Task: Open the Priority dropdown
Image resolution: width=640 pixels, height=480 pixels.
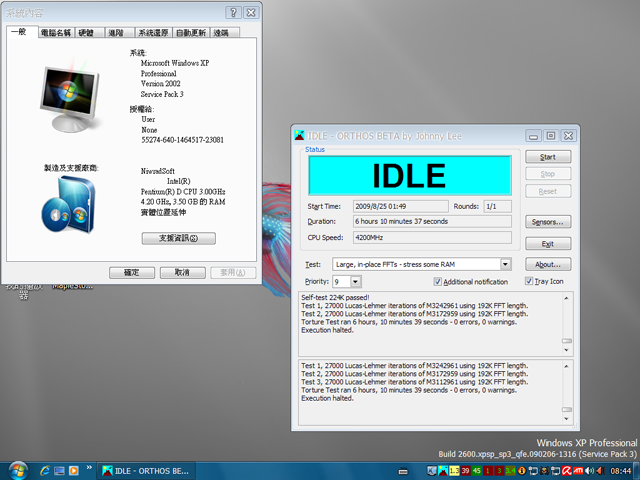Action: tap(355, 282)
